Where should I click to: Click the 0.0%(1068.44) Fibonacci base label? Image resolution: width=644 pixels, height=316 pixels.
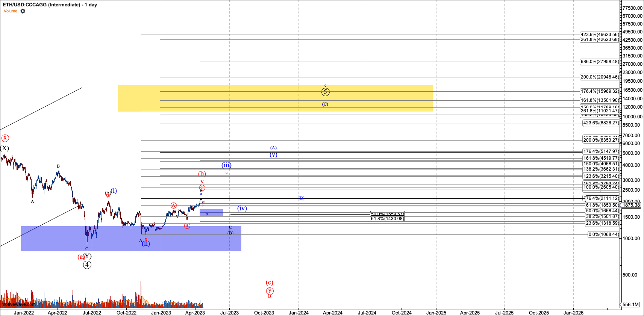(603, 234)
